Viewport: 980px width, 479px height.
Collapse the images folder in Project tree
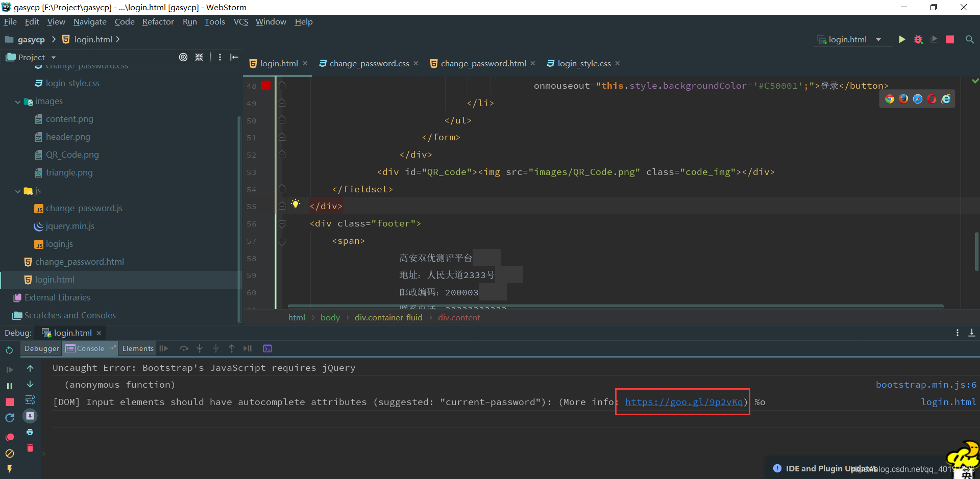pyautogui.click(x=17, y=101)
